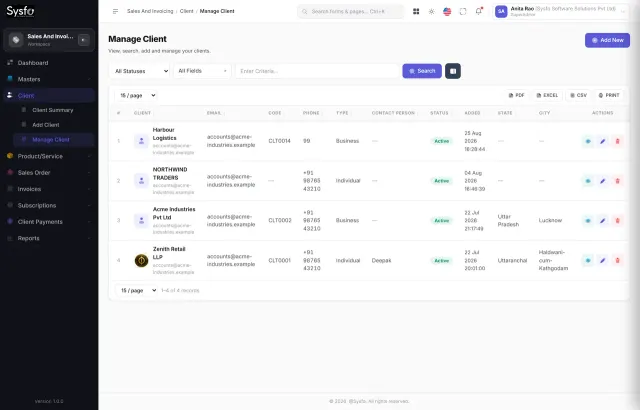Screen dimensions: 640x410
Task: Open the bottom 15 / page dropdown
Action: click(x=136, y=290)
